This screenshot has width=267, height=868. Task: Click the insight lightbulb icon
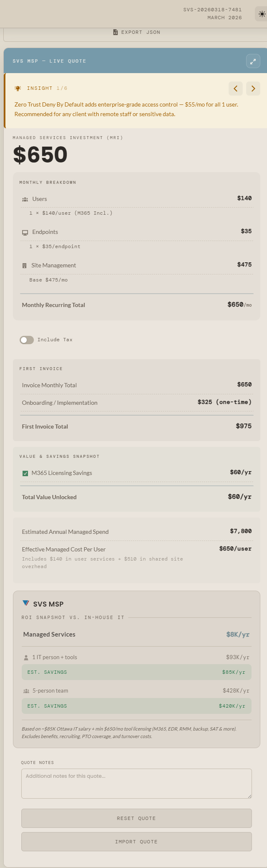[x=18, y=88]
